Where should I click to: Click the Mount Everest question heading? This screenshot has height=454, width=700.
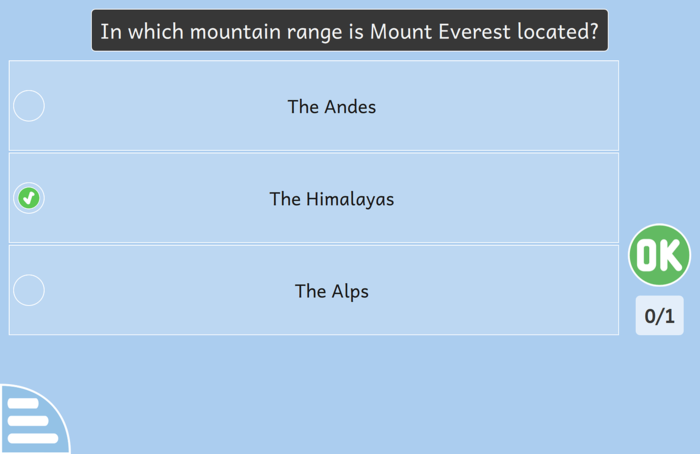coord(349,31)
